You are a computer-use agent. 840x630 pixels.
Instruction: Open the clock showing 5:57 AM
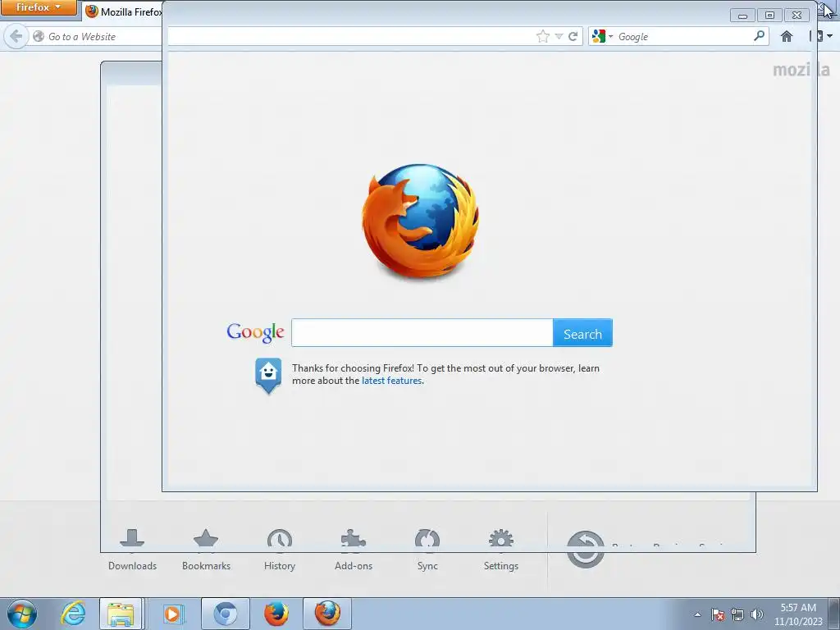[798, 614]
